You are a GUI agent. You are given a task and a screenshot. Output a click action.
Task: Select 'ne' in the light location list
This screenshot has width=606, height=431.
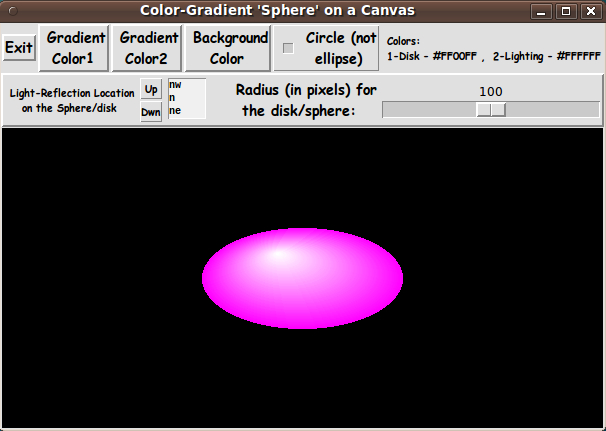pos(175,111)
